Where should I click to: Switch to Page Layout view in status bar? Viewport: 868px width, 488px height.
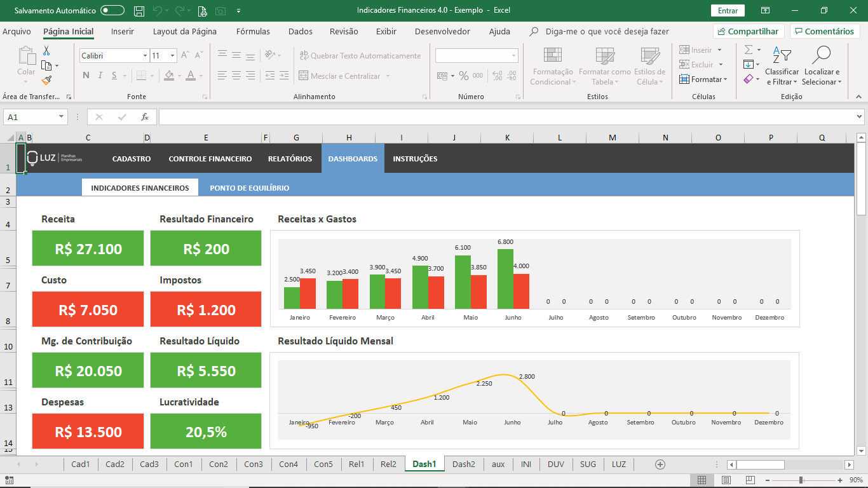726,480
